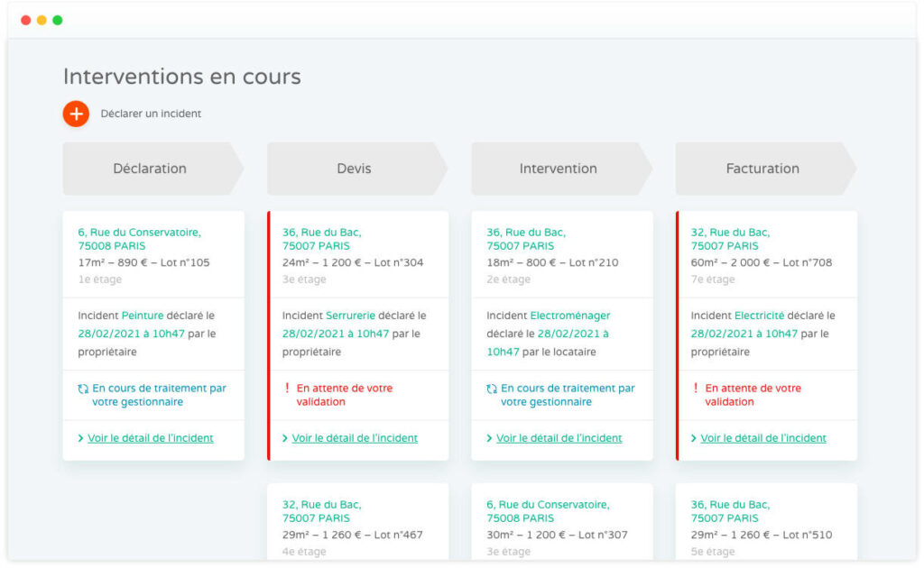
Task: Select the Facturation stage header
Action: coord(765,169)
